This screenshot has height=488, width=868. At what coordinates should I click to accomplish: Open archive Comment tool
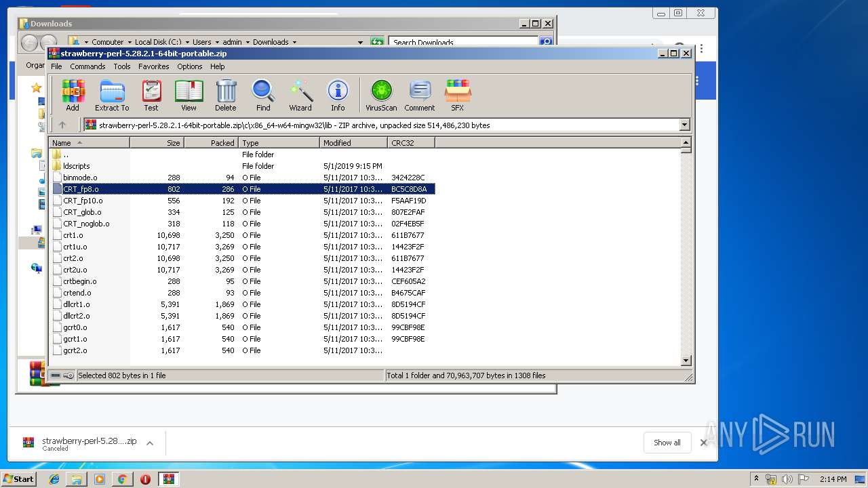420,96
